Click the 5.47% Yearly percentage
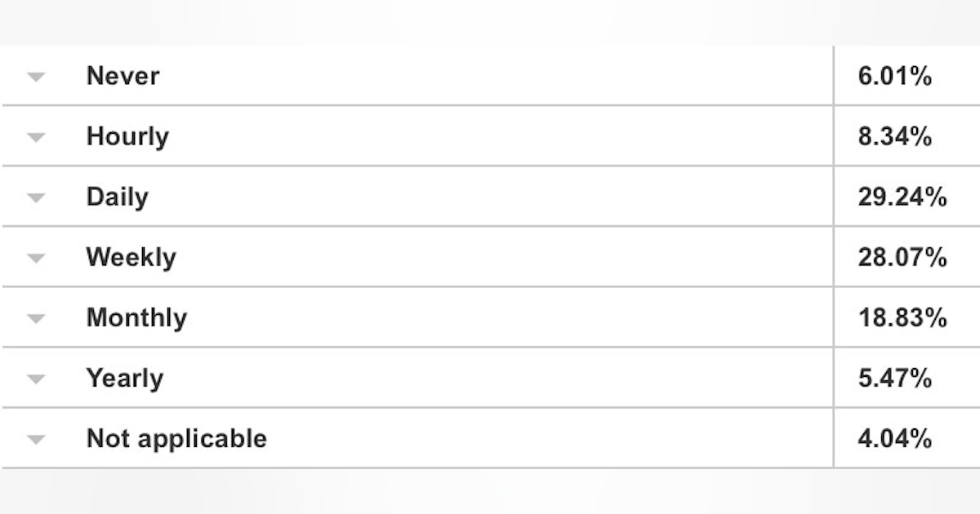 [895, 379]
